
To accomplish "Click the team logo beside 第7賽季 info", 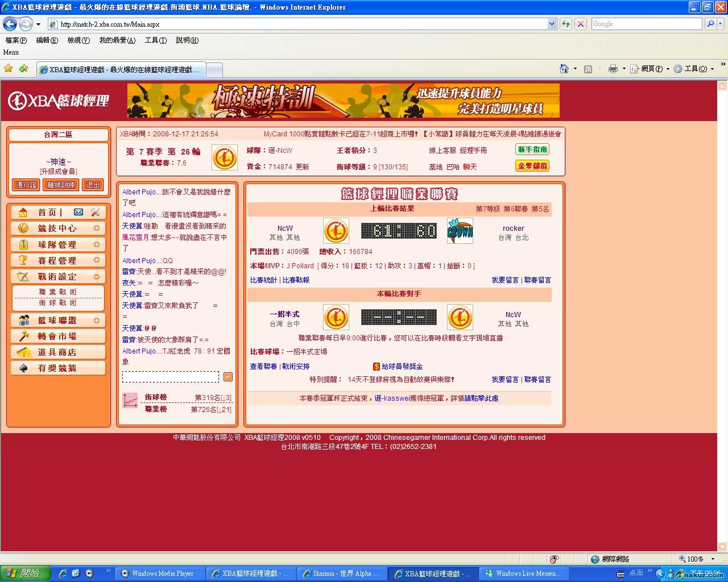I will pos(225,157).
